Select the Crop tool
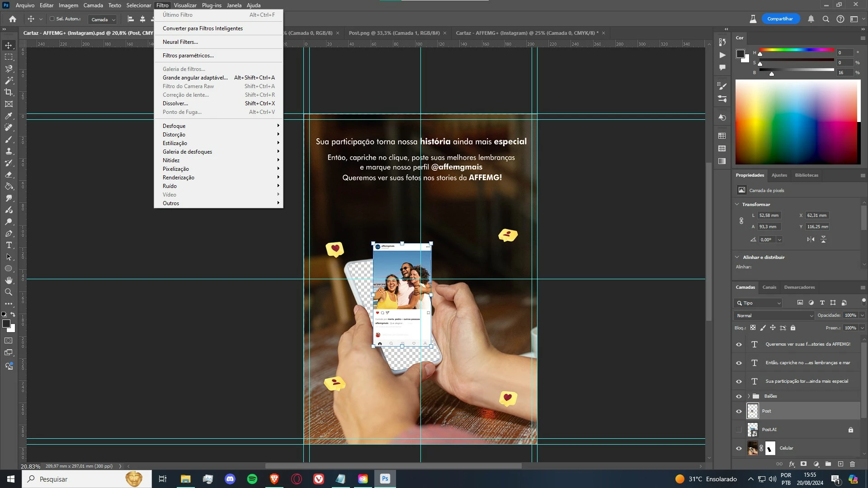The height and width of the screenshot is (488, 868). [9, 92]
